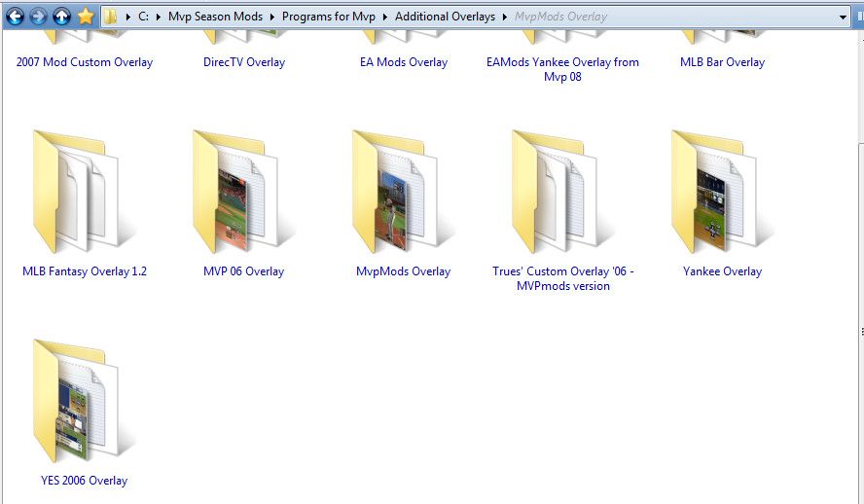The image size is (864, 504).
Task: Expand arrow after Mvp Season Mods
Action: (x=272, y=18)
